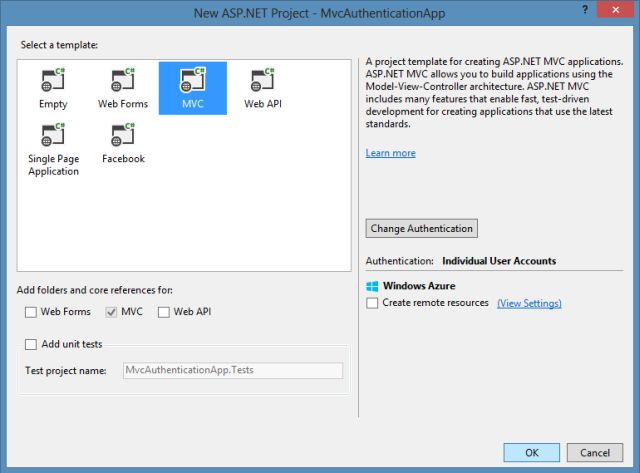Open the View Settings link
The height and width of the screenshot is (473, 640).
point(529,303)
